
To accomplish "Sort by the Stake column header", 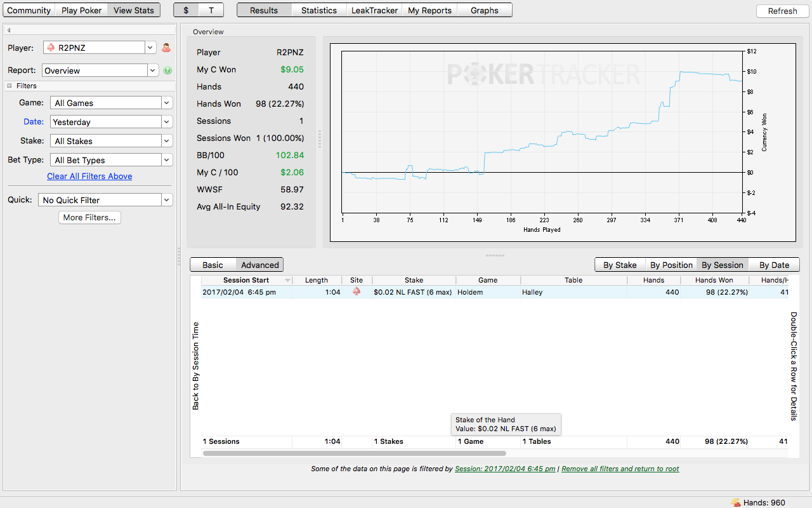I will click(414, 280).
